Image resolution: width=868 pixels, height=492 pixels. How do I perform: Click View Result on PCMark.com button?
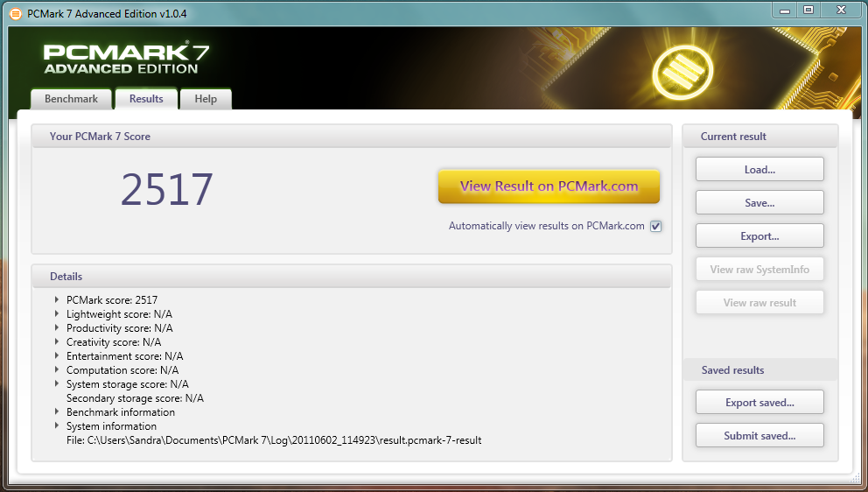coord(549,186)
